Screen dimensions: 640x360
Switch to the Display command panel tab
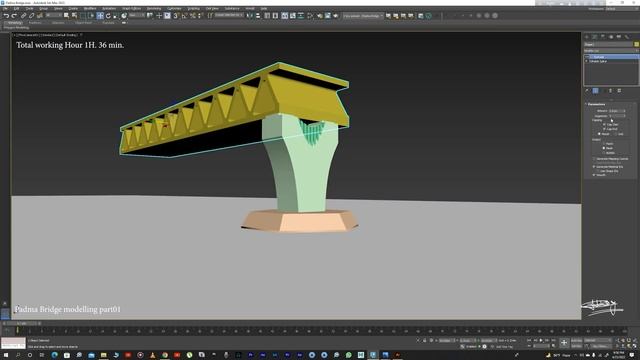[619, 36]
